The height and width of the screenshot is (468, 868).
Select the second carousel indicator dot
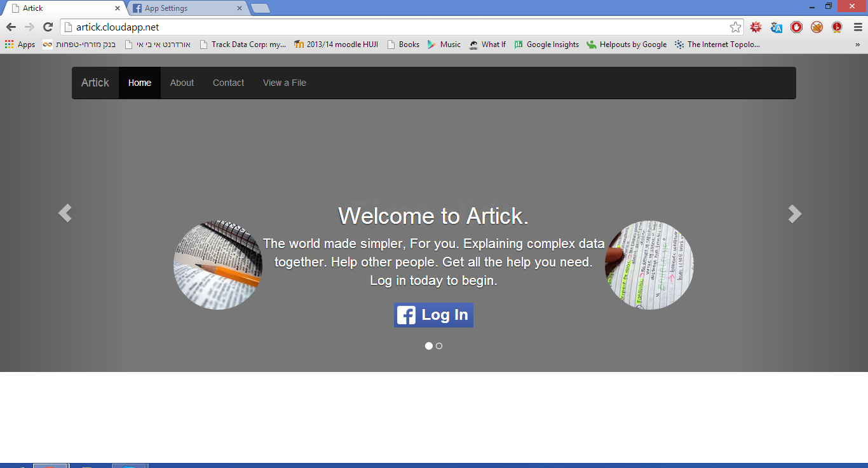(x=439, y=346)
